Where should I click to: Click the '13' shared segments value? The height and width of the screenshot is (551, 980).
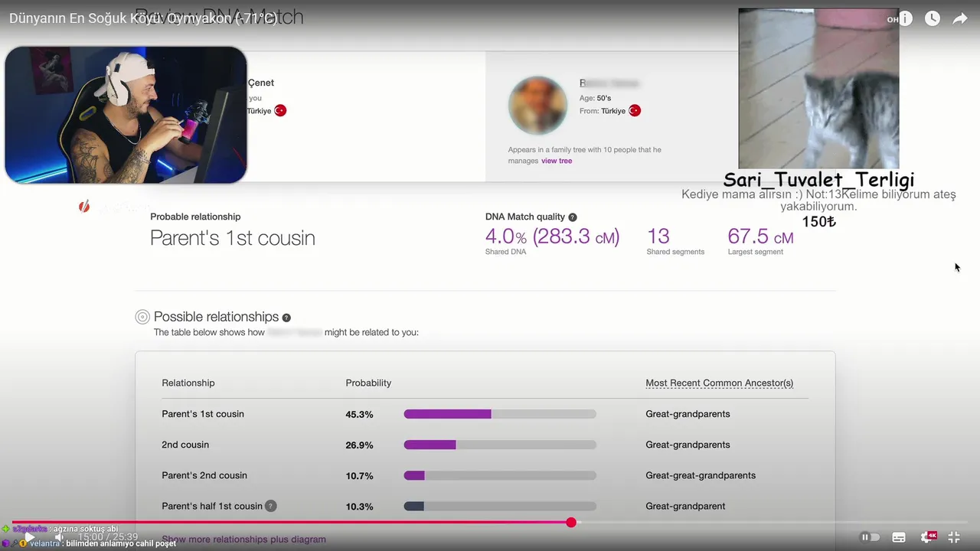tap(658, 236)
